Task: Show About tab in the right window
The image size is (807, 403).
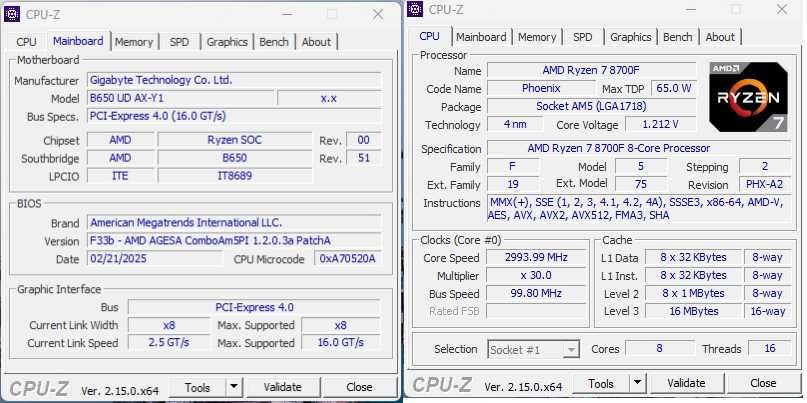Action: [x=720, y=37]
